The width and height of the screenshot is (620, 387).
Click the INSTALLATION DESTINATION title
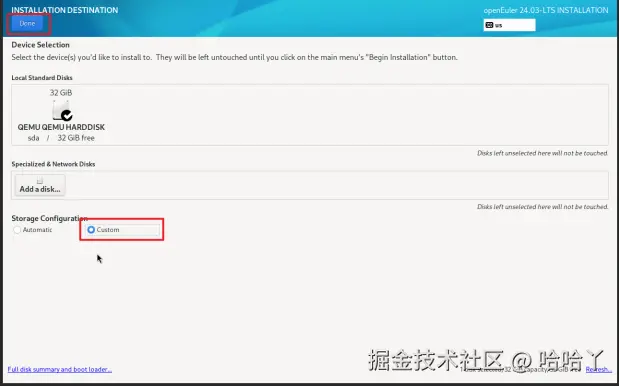(x=65, y=10)
